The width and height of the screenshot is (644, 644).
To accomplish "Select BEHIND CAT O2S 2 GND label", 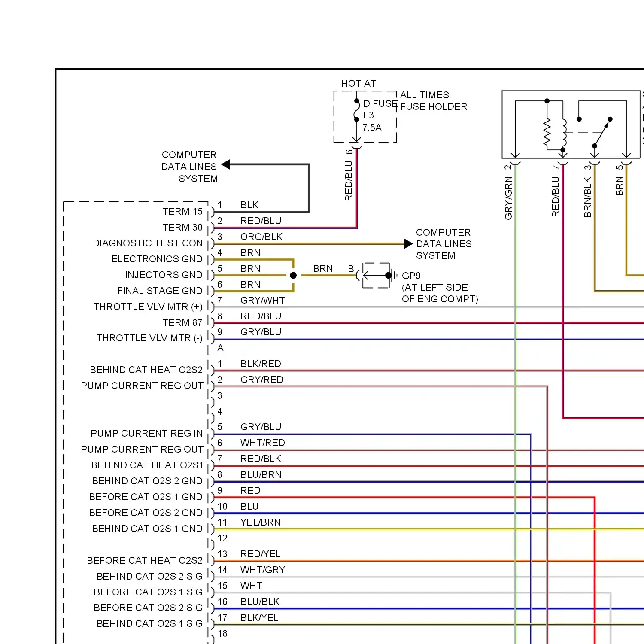I will [147, 481].
